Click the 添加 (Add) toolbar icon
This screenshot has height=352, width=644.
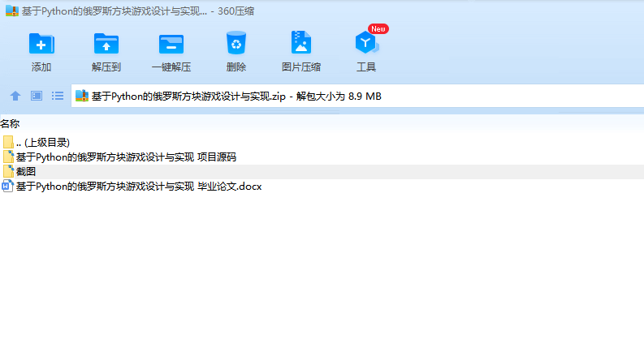[41, 43]
